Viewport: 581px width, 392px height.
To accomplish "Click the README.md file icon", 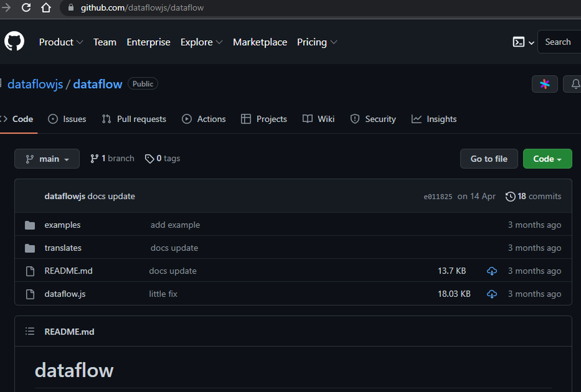I will tap(30, 271).
